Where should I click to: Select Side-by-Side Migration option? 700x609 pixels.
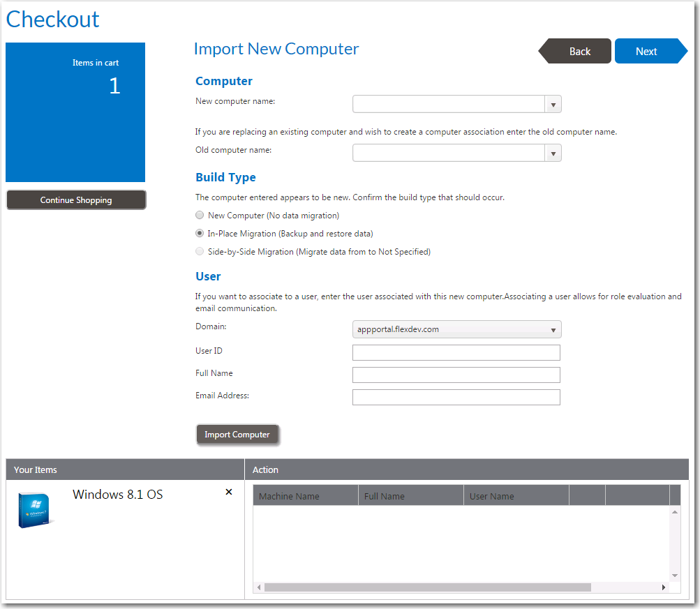[200, 251]
